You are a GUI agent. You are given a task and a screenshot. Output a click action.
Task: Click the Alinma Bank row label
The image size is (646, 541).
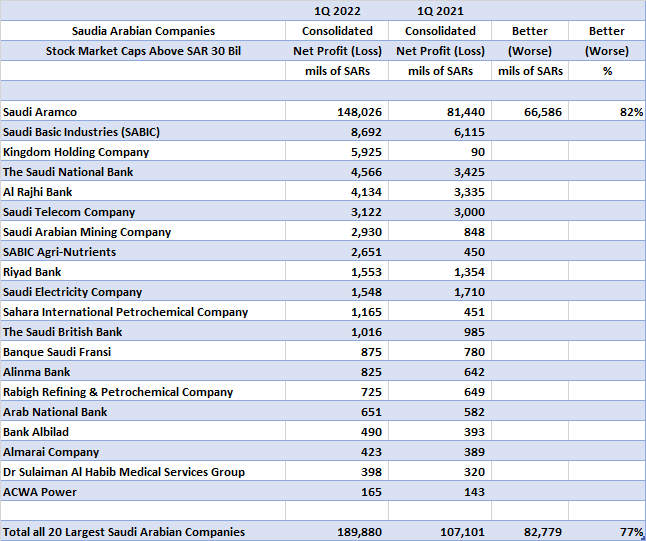(143, 371)
